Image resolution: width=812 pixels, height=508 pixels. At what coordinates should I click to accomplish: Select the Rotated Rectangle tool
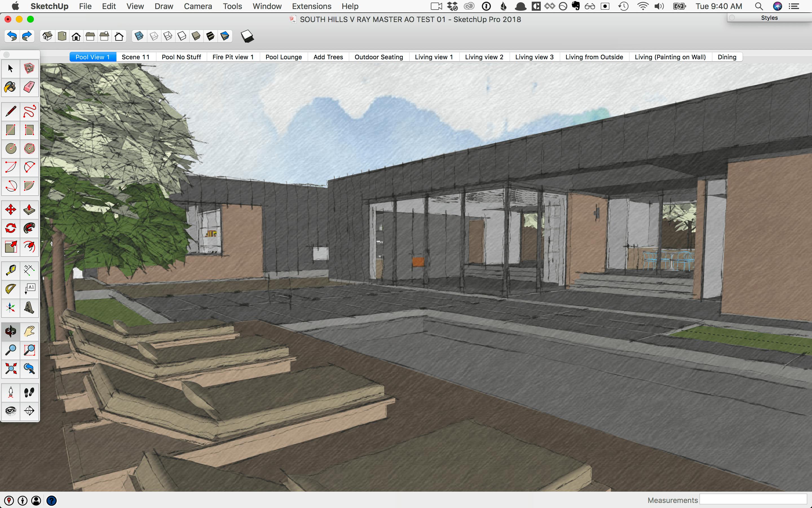point(30,130)
